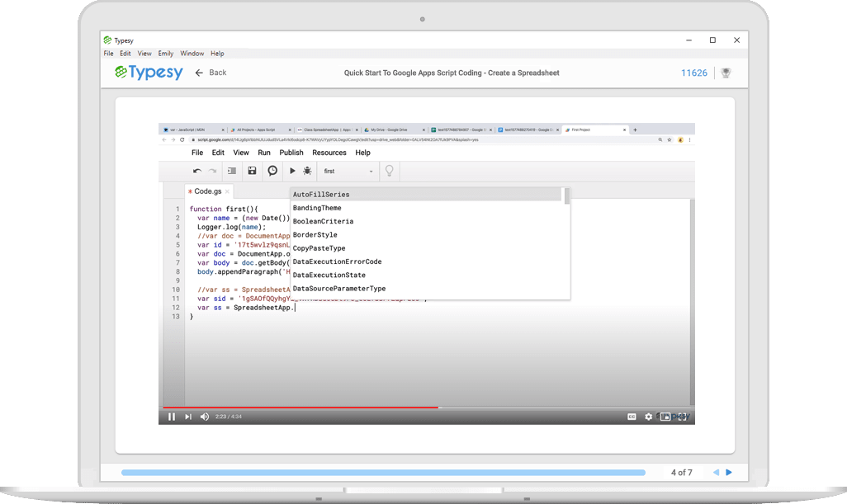Go back with the Back arrow button
847x504 pixels.
(x=211, y=73)
